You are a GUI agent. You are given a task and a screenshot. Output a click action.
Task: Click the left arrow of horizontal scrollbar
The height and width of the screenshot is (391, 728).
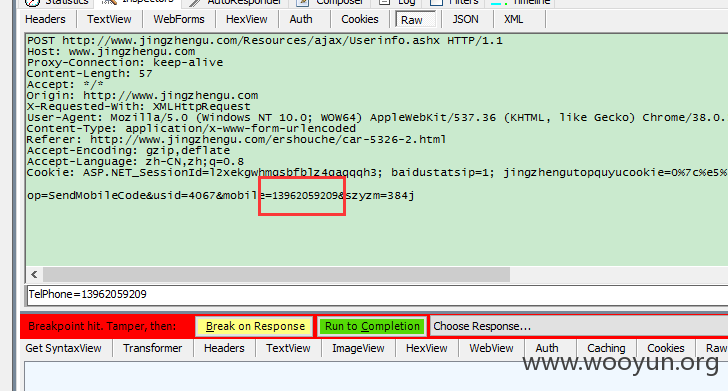(34, 274)
